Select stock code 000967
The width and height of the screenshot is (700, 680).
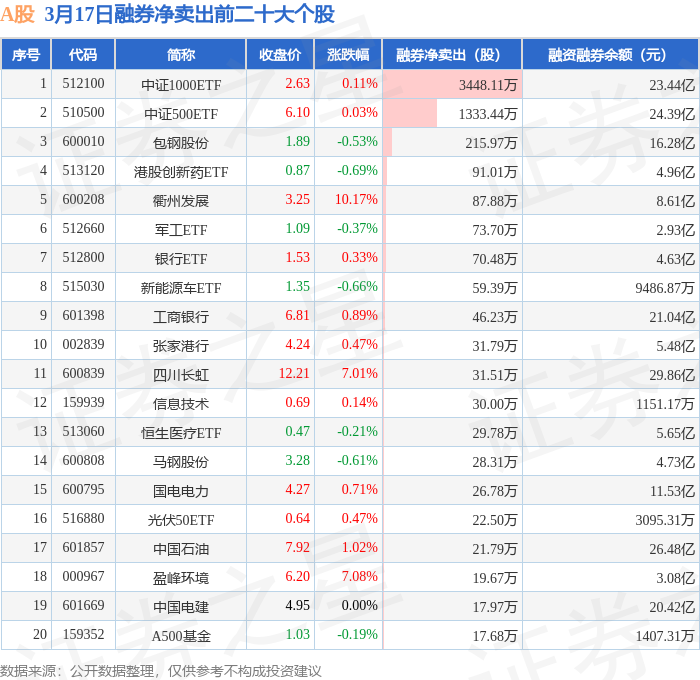pyautogui.click(x=83, y=577)
